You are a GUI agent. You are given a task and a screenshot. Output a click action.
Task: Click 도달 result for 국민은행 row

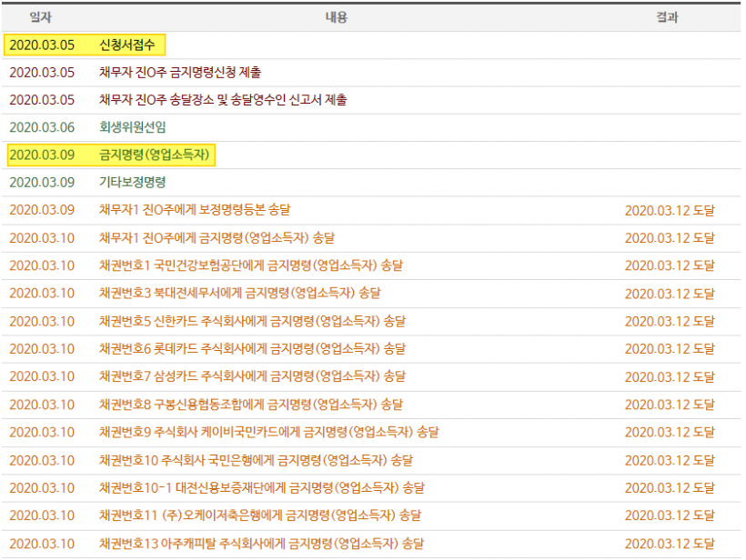coord(670,460)
